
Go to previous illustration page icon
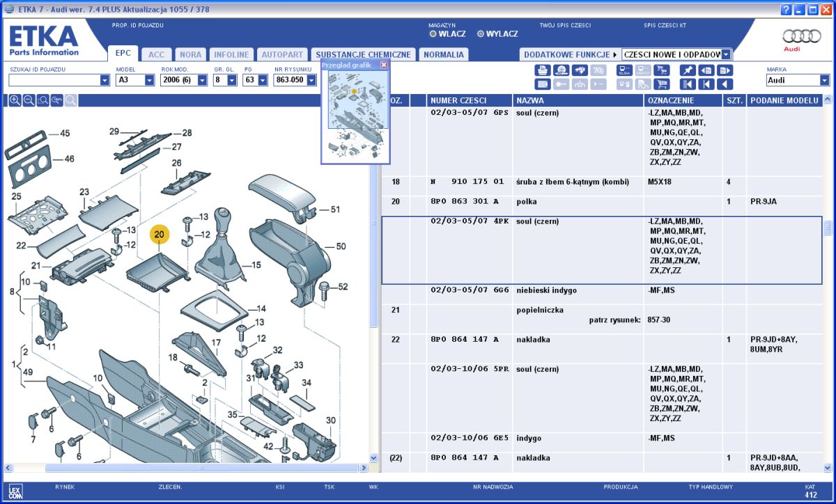pos(706,70)
